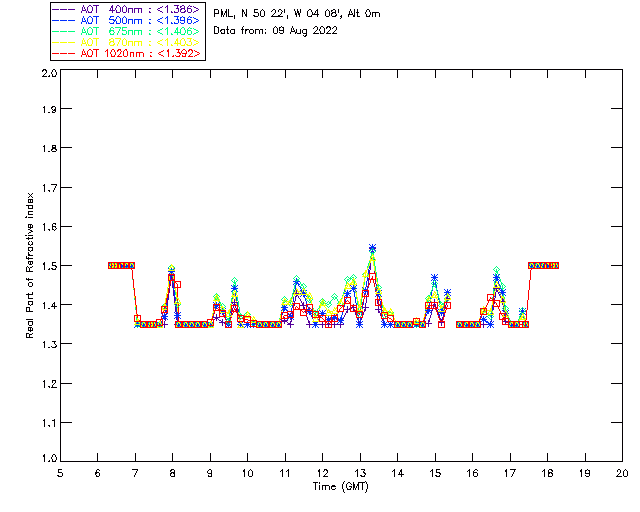Click the x-axis tick label 6

(98, 473)
